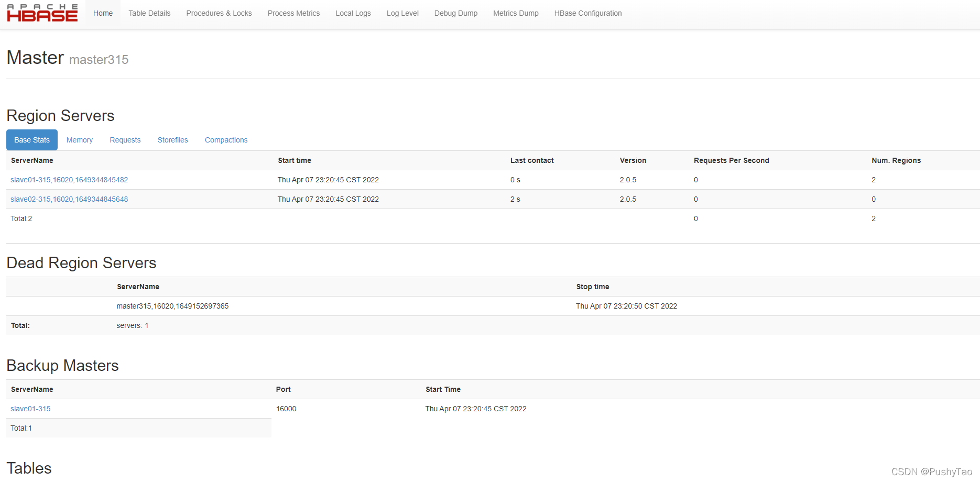The width and height of the screenshot is (980, 482).
Task: Click slave01 version value 2.0.5
Action: pos(628,180)
